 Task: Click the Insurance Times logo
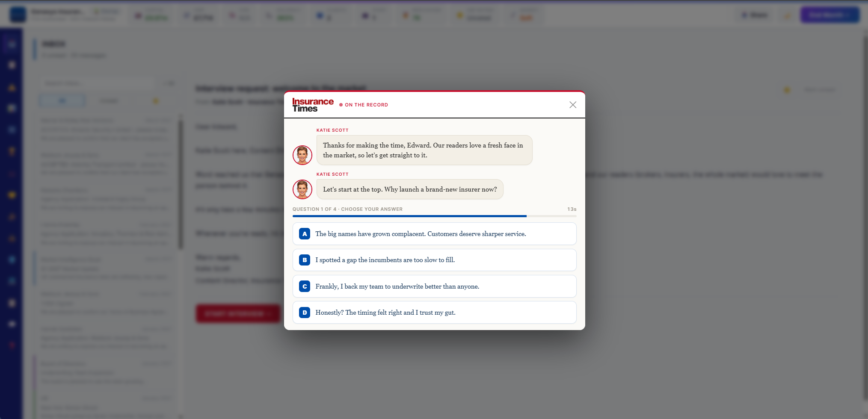(313, 105)
